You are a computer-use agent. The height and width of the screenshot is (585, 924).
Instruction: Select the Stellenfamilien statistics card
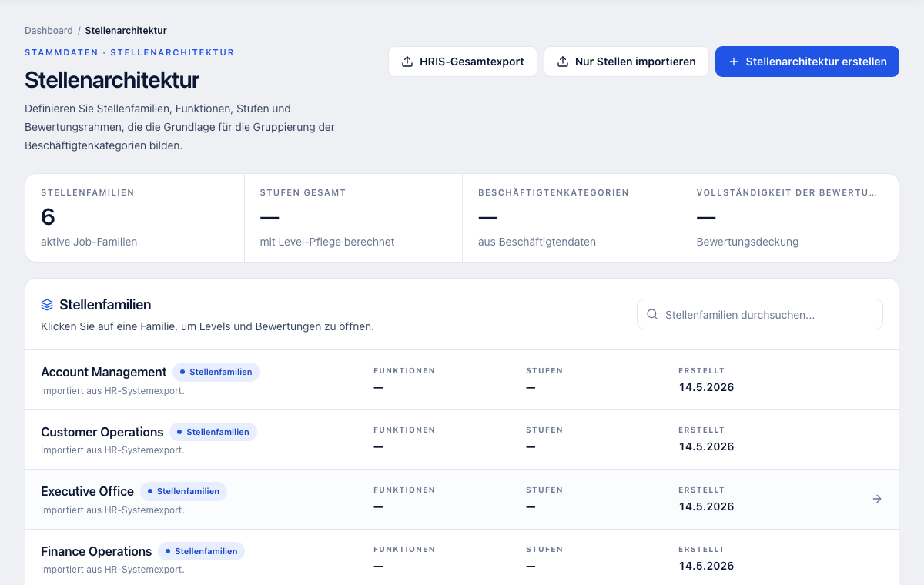click(135, 218)
